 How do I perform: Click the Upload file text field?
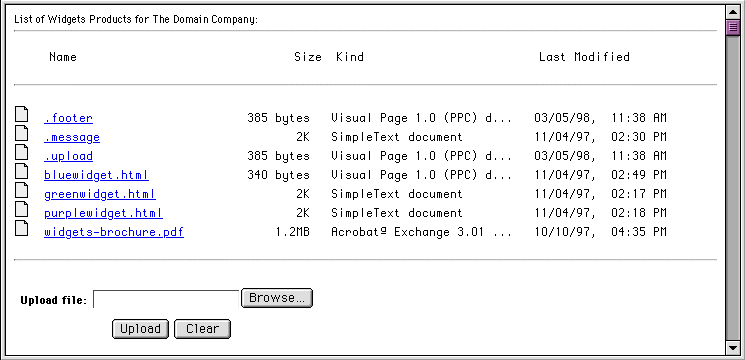click(x=166, y=299)
